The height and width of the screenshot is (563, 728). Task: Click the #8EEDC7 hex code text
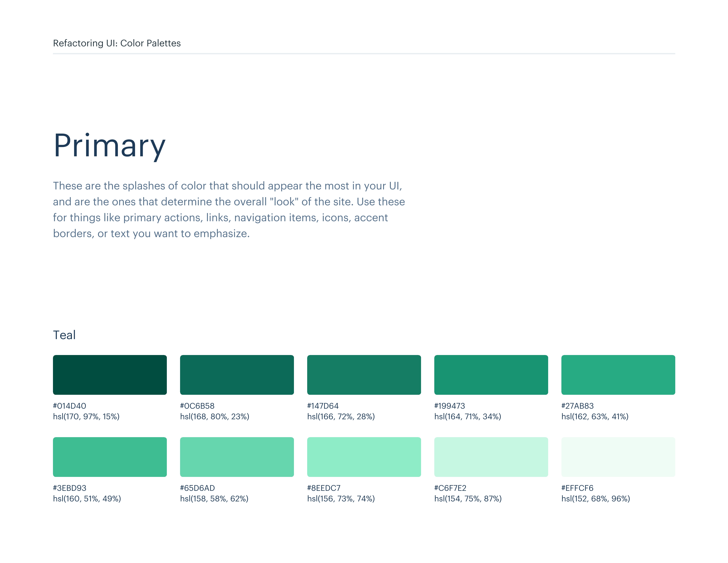tap(324, 488)
